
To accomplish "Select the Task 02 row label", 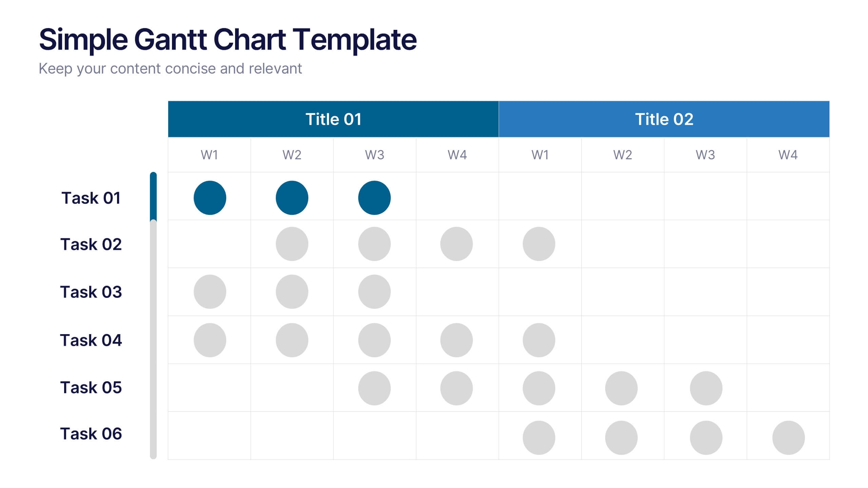I will click(x=91, y=244).
